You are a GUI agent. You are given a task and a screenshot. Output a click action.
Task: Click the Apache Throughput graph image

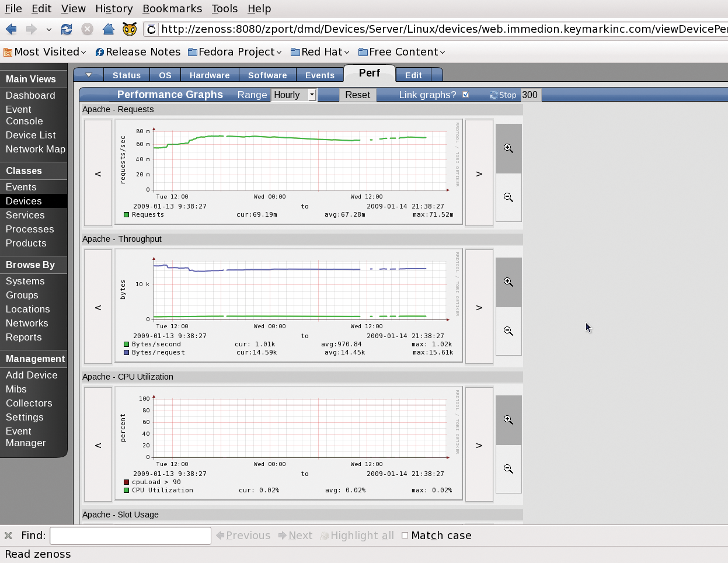288,306
